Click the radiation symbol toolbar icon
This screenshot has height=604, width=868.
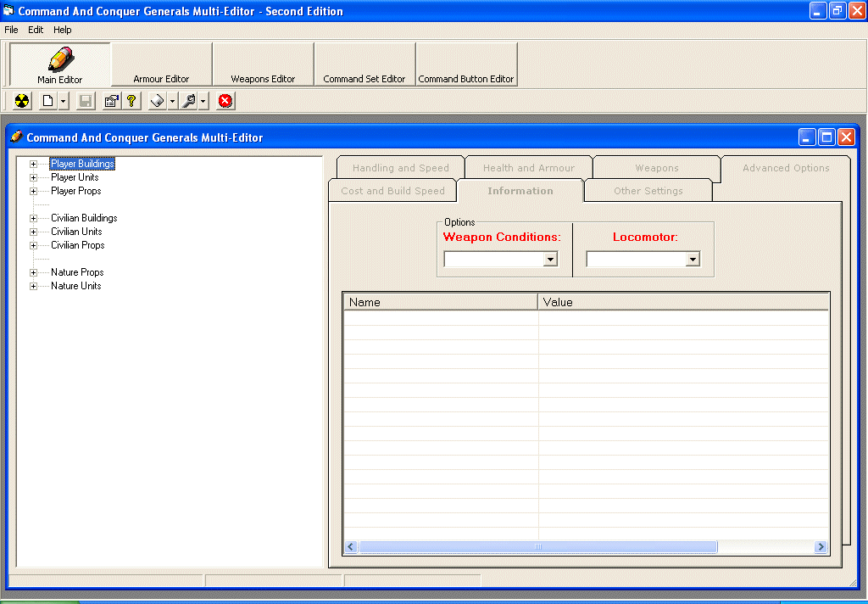21,101
